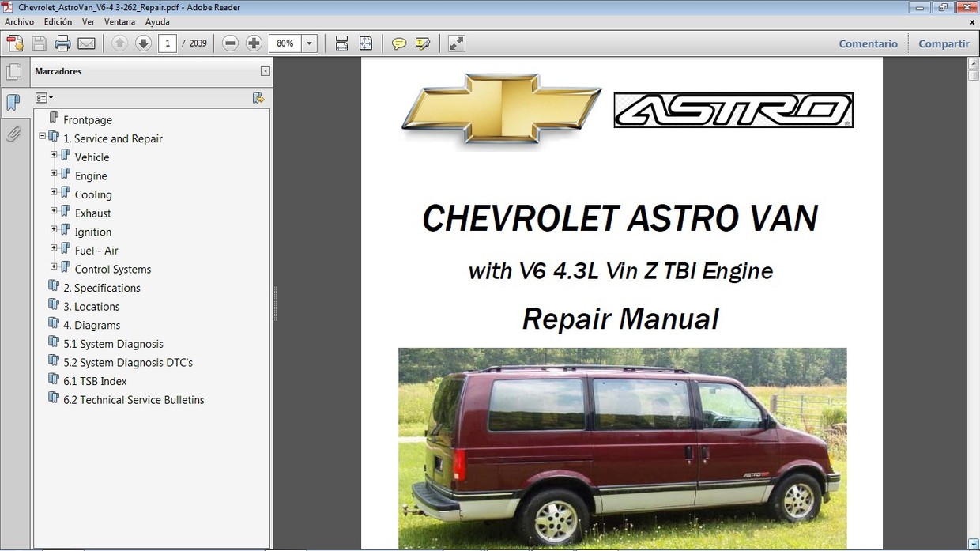
Task: Click the print icon
Action: pos(62,43)
